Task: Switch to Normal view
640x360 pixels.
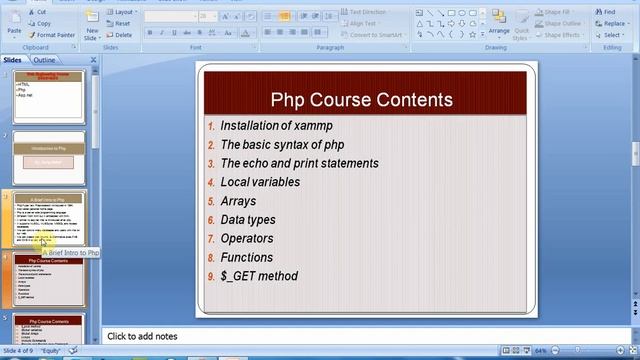Action: point(506,350)
